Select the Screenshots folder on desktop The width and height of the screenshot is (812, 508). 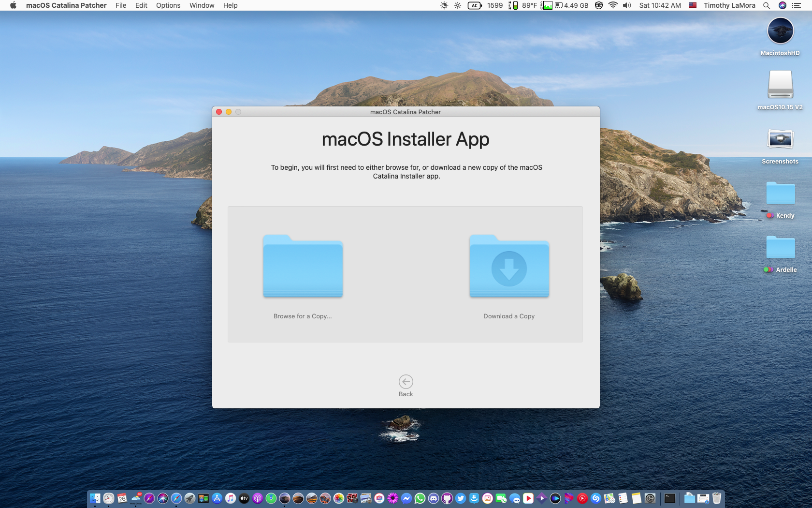click(780, 139)
